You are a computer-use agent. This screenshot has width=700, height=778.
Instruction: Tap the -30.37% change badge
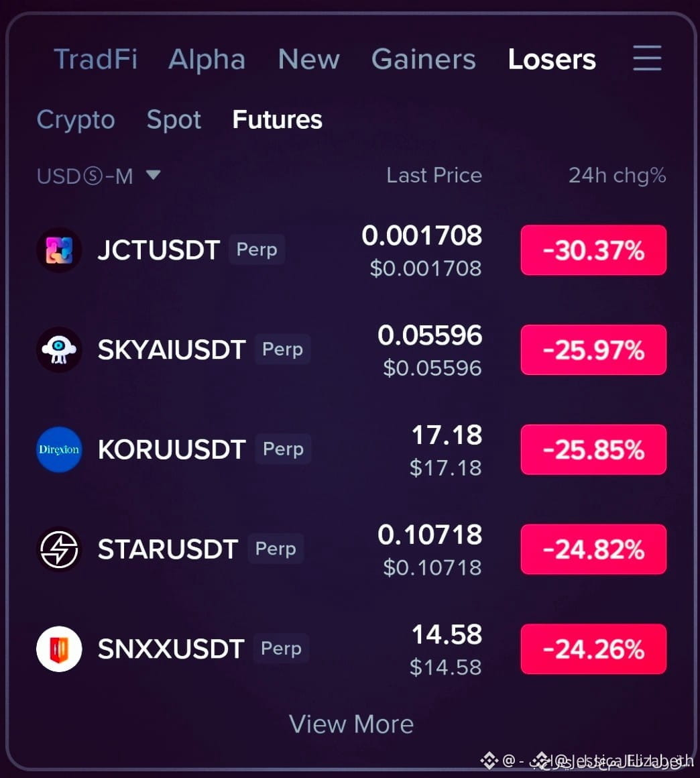pos(593,249)
